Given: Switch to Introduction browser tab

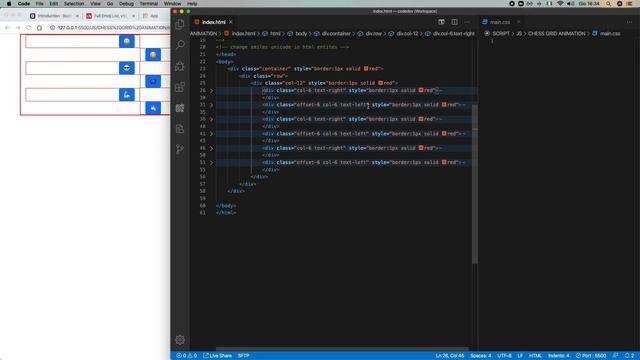Looking at the screenshot, I should pyautogui.click(x=54, y=16).
